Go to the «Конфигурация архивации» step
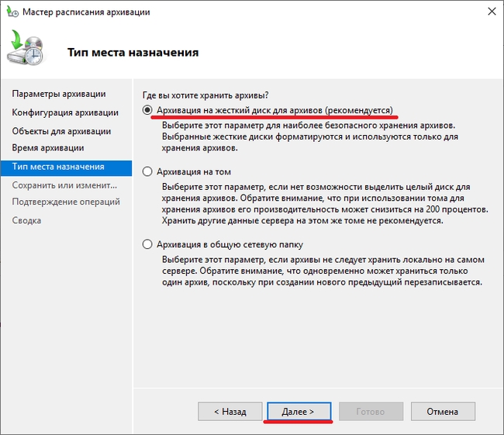The width and height of the screenshot is (504, 435). [65, 112]
